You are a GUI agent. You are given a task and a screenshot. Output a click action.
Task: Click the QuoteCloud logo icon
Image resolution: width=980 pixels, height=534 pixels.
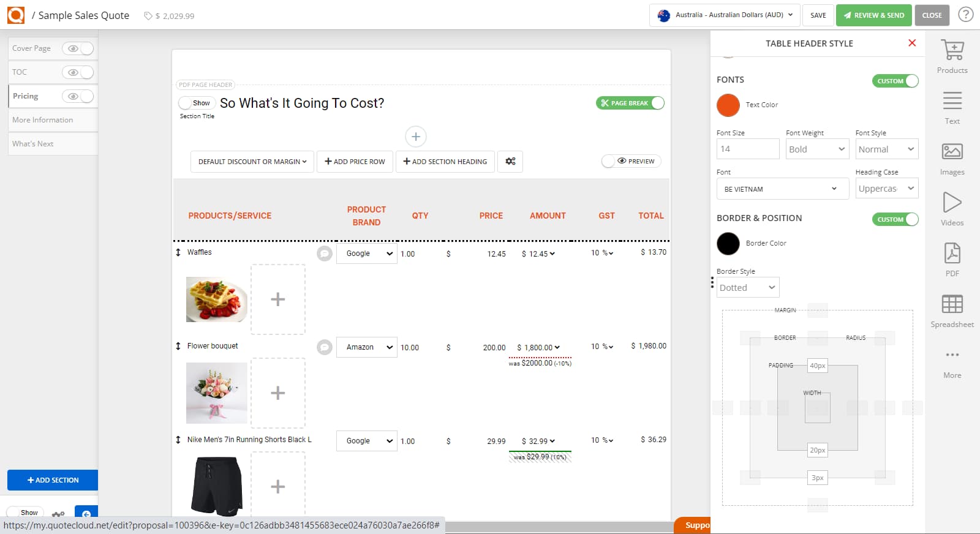[16, 15]
